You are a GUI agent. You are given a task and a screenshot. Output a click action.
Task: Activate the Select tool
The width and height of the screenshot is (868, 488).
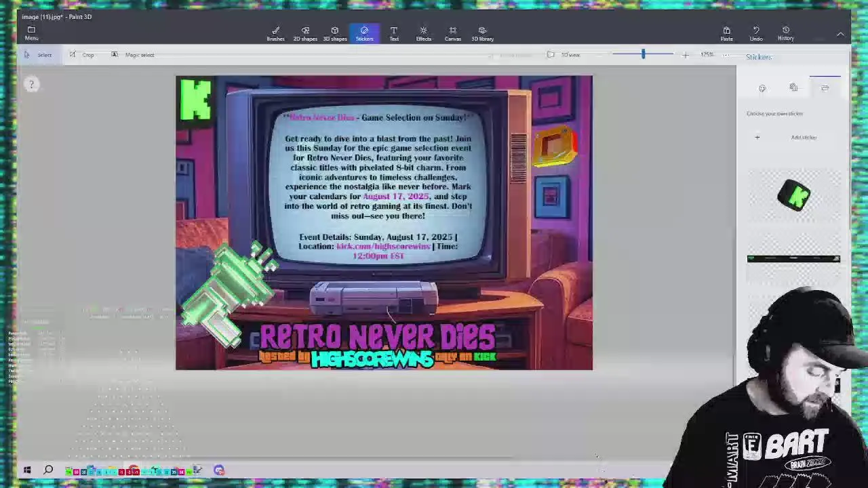(x=38, y=55)
